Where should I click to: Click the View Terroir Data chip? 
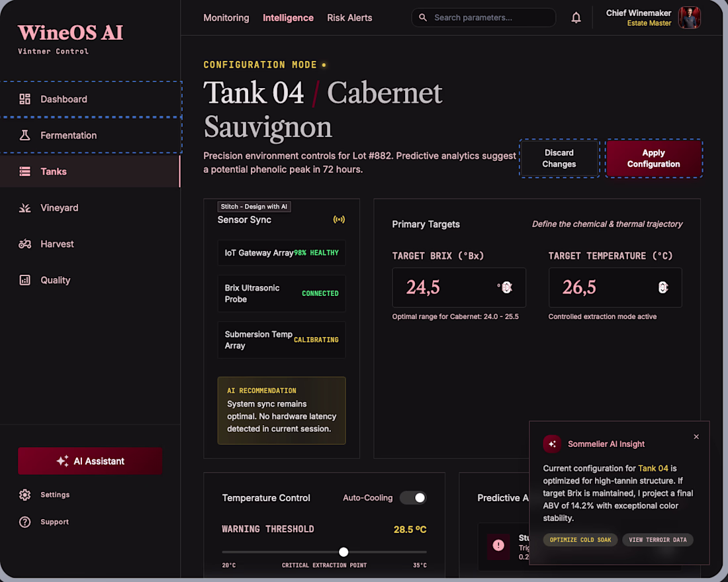point(657,540)
